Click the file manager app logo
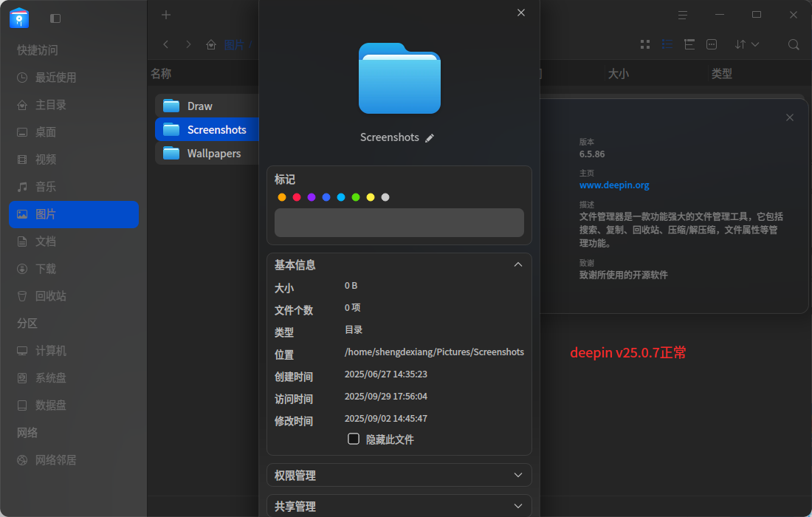 pyautogui.click(x=19, y=18)
